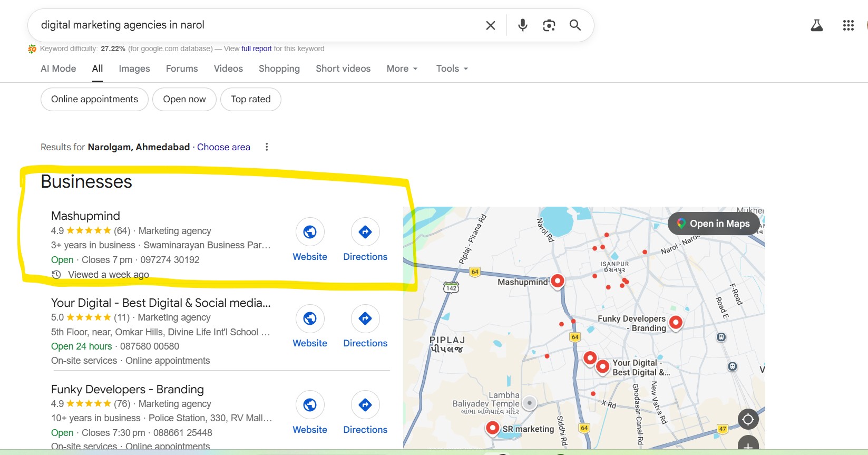Click Funky Developers pin on the map
This screenshot has width=868, height=455.
676,322
